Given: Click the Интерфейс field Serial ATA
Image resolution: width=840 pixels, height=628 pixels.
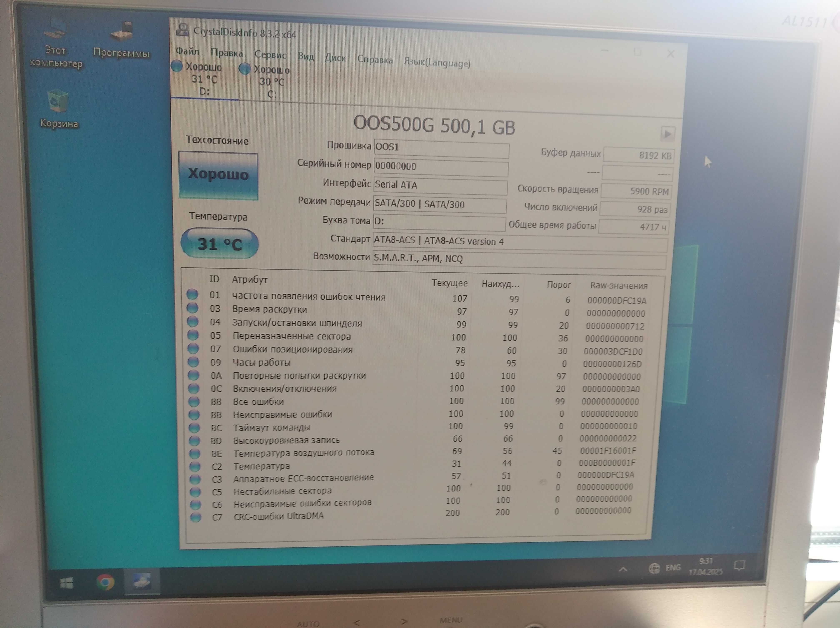Looking at the screenshot, I should pos(440,186).
